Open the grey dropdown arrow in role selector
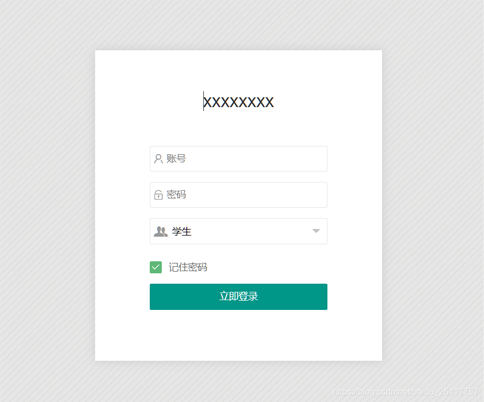The image size is (484, 402). pyautogui.click(x=316, y=231)
